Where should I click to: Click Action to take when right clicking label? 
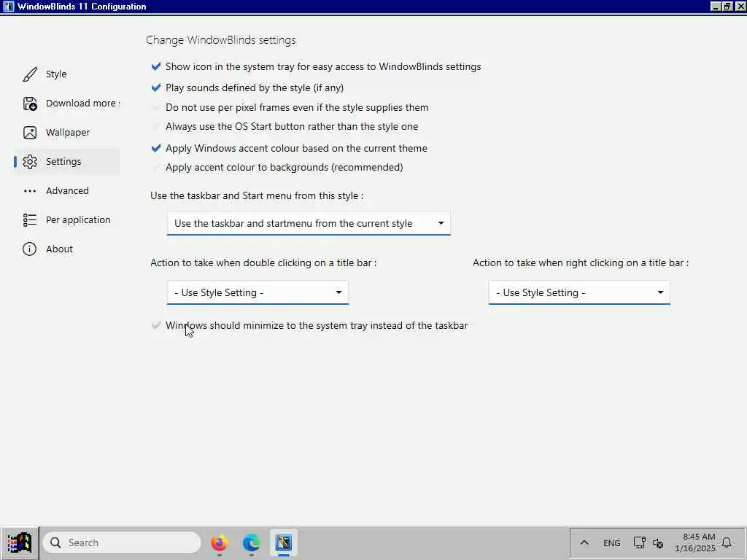click(x=581, y=262)
